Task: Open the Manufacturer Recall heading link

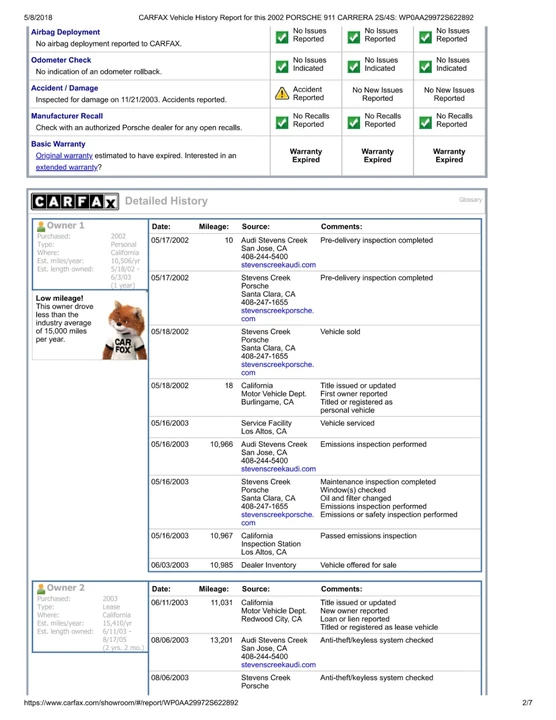Action: (x=67, y=116)
